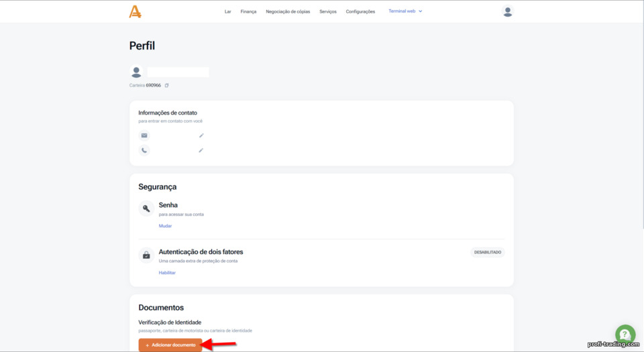Click the lock icon for two-factor authentication
This screenshot has height=352, width=644.
coord(146,255)
